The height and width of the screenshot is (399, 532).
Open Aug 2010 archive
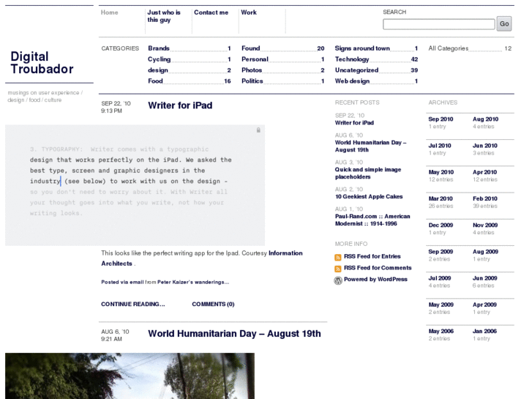click(x=485, y=119)
